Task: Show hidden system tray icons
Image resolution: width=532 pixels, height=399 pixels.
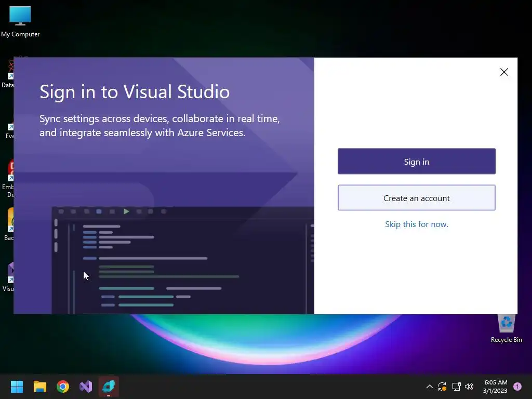Action: tap(429, 387)
